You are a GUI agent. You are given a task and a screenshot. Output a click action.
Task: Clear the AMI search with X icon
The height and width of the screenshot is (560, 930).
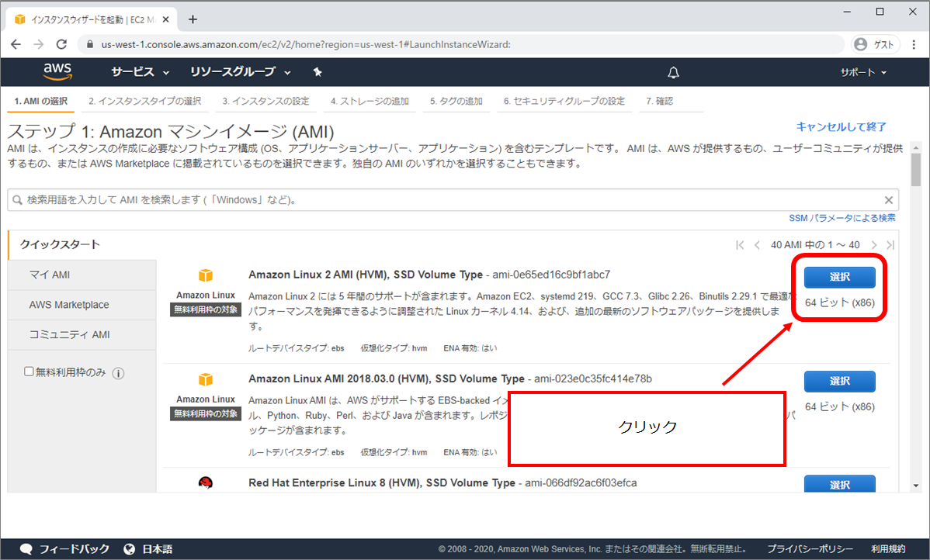coord(889,200)
